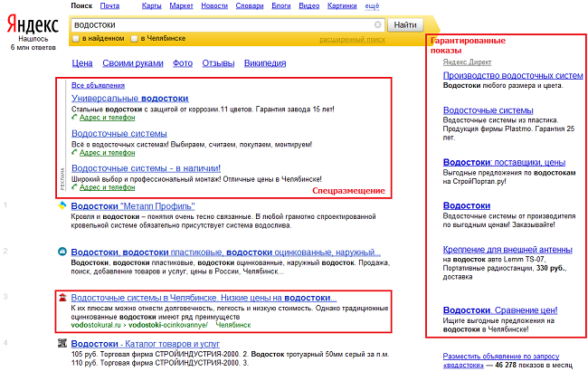Switch to Карты service
Screen dimensions: 588x381
[151, 6]
